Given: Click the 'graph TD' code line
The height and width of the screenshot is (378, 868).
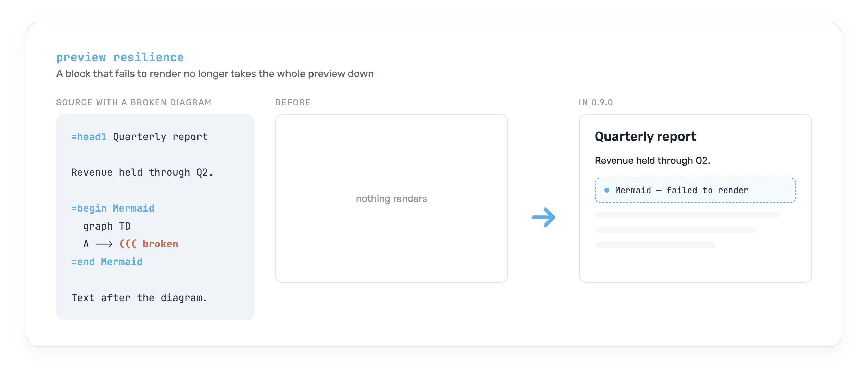Looking at the screenshot, I should 107,226.
